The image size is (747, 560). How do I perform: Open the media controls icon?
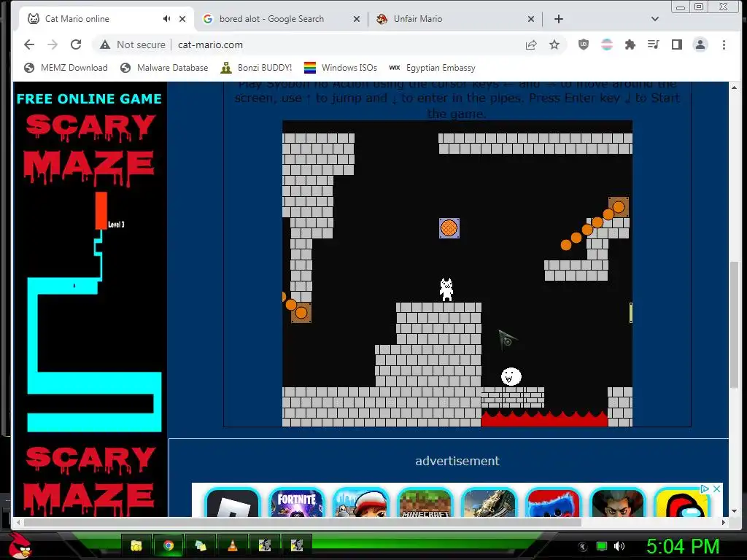pos(653,44)
